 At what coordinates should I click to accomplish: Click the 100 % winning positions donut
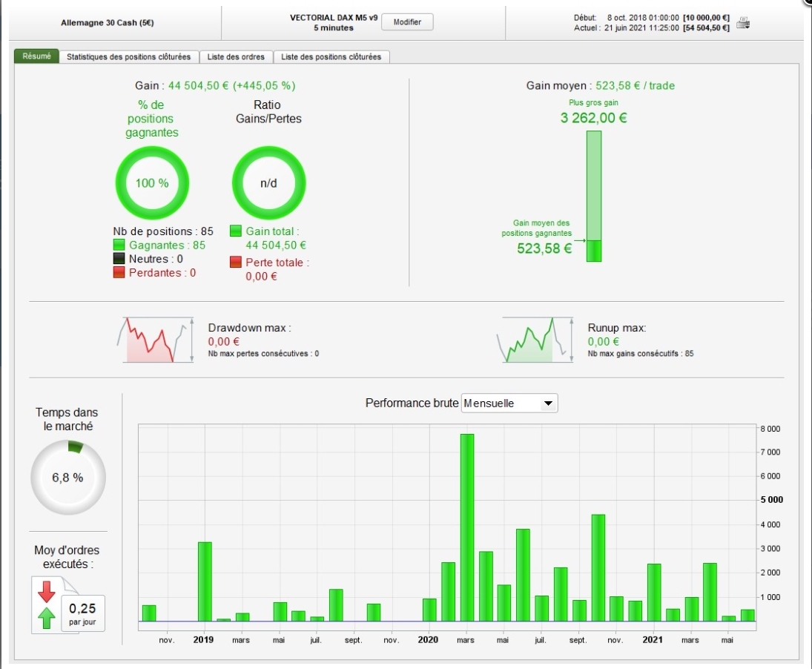pyautogui.click(x=152, y=182)
